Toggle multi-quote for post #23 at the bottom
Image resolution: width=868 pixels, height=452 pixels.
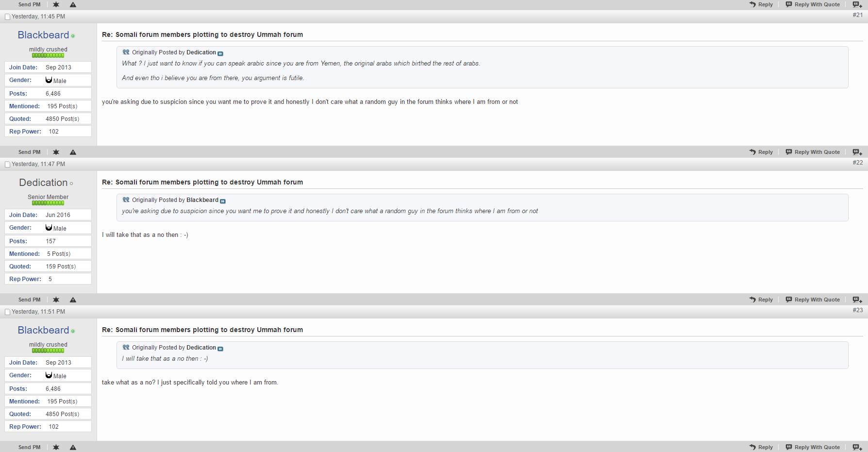857,447
